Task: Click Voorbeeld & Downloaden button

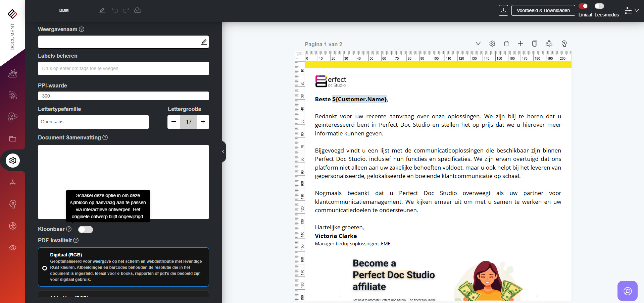Action: pos(543,10)
